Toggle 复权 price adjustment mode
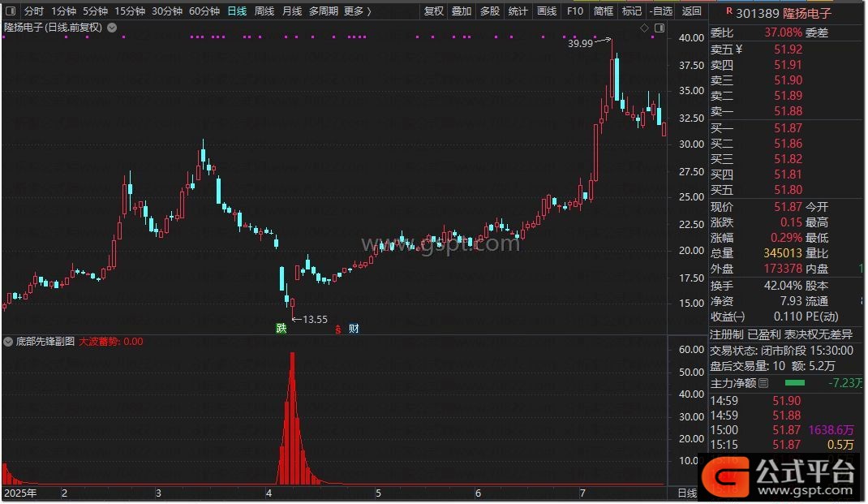Screen dimensions: 868x504 point(434,11)
